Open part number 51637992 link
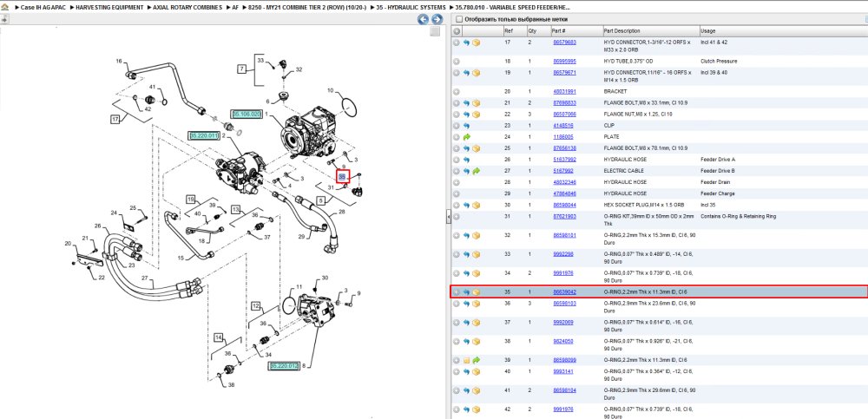The height and width of the screenshot is (419, 868). click(x=563, y=160)
